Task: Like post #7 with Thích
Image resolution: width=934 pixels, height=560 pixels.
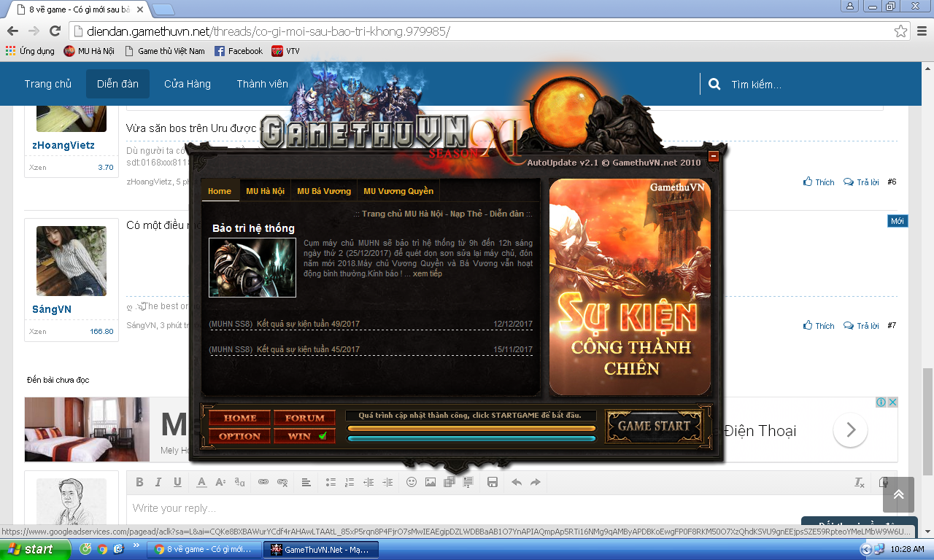Action: (x=819, y=326)
